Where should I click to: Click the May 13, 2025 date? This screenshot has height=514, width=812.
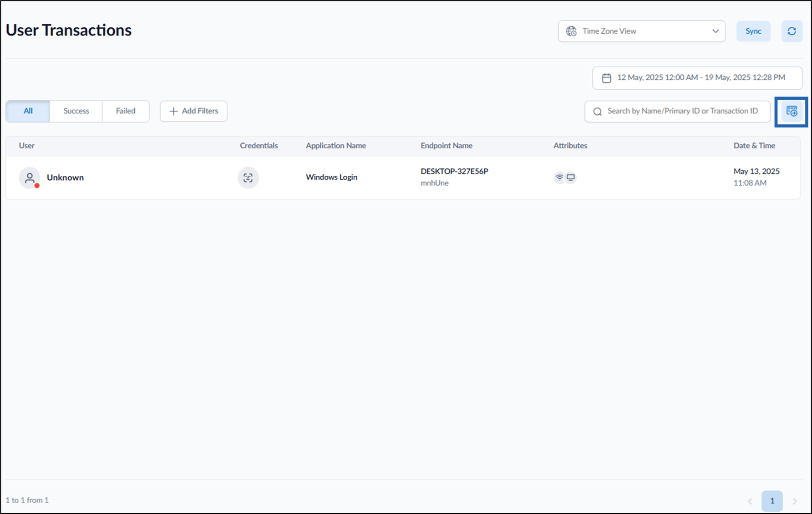pos(756,171)
